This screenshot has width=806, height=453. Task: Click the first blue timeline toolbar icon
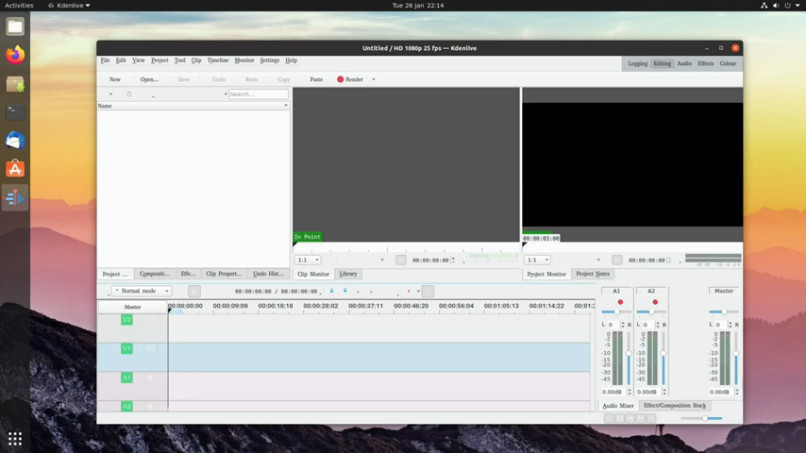(332, 291)
